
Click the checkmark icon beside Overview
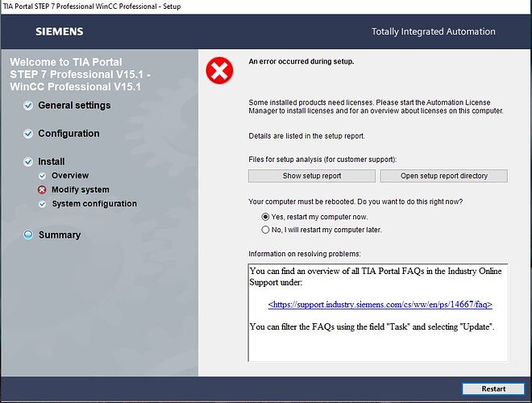point(42,176)
